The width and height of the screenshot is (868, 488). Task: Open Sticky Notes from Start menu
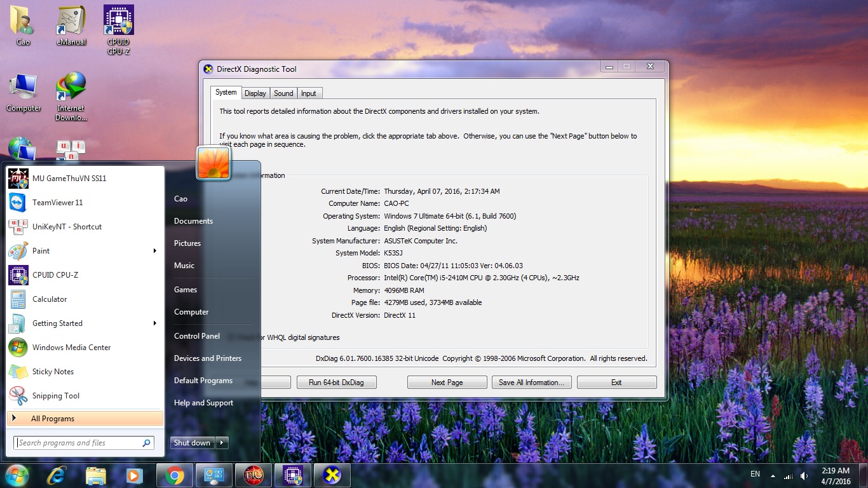click(x=53, y=372)
